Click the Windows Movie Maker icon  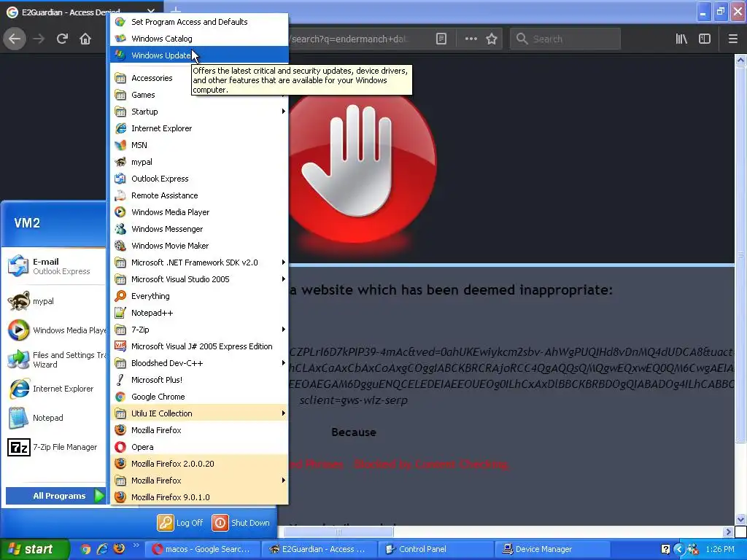pyautogui.click(x=120, y=246)
